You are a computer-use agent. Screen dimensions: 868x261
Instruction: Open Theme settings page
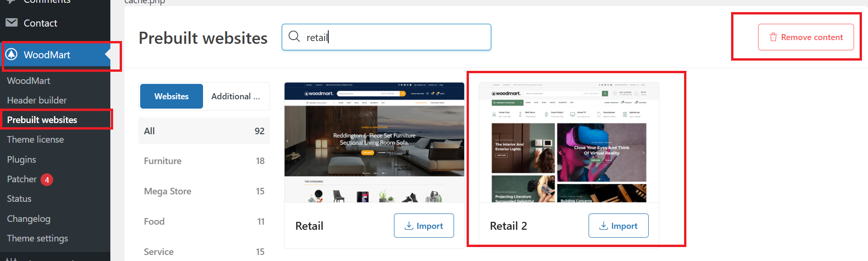pyautogui.click(x=37, y=238)
